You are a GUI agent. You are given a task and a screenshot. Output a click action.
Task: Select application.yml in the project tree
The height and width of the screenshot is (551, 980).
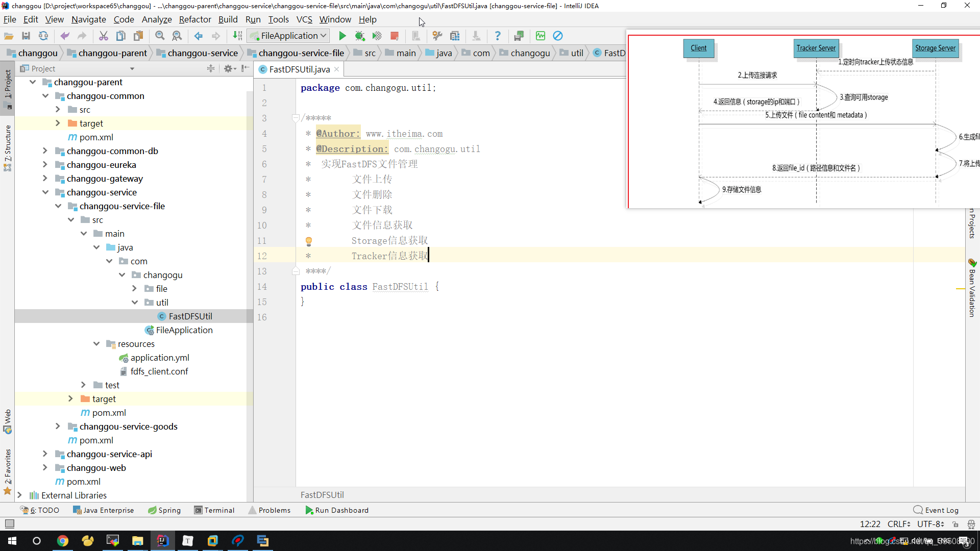[x=160, y=358]
